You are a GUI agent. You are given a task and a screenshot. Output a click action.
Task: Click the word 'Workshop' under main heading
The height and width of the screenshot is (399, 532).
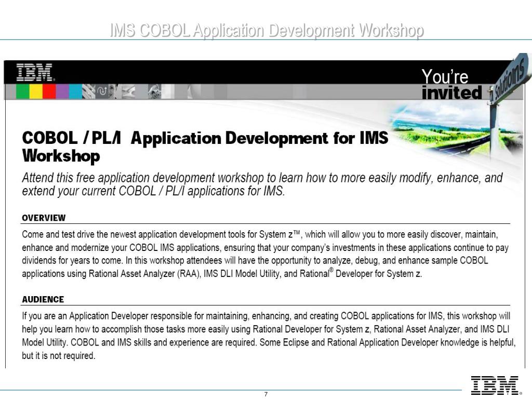(x=61, y=156)
